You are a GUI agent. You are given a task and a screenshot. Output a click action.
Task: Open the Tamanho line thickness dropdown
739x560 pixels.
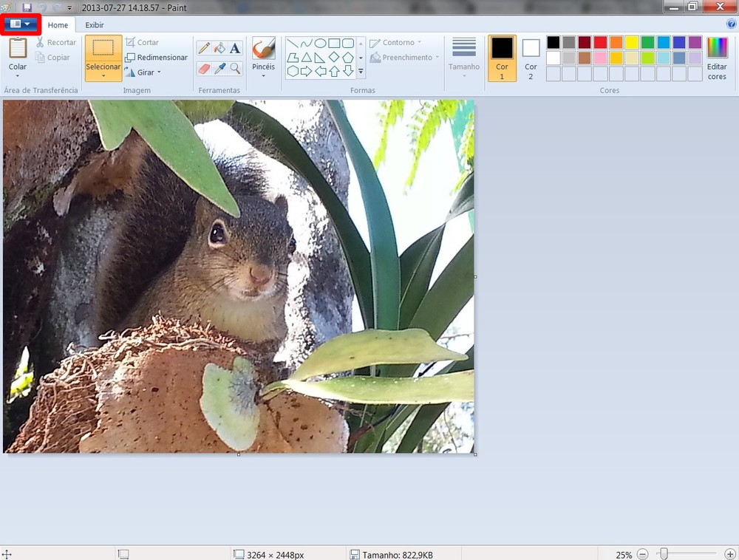coord(464,59)
